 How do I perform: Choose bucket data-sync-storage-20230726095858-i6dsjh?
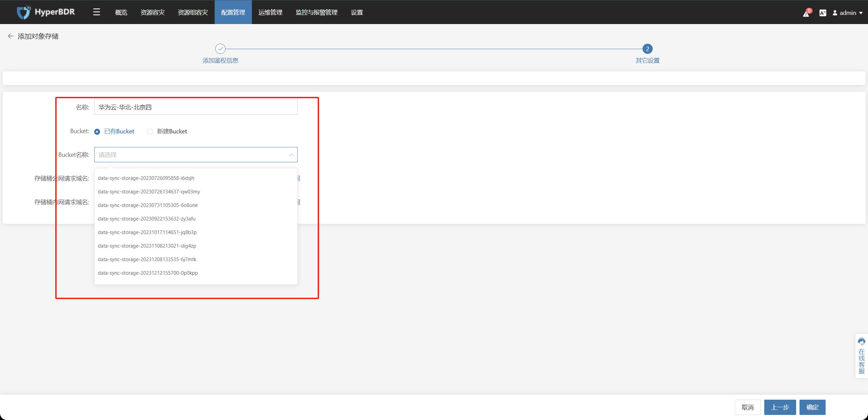196,178
